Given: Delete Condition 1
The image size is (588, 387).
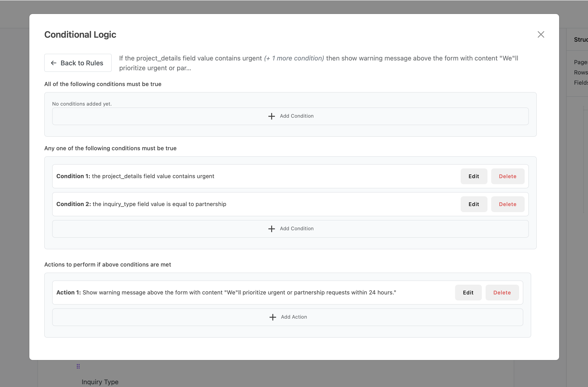Looking at the screenshot, I should (x=507, y=176).
